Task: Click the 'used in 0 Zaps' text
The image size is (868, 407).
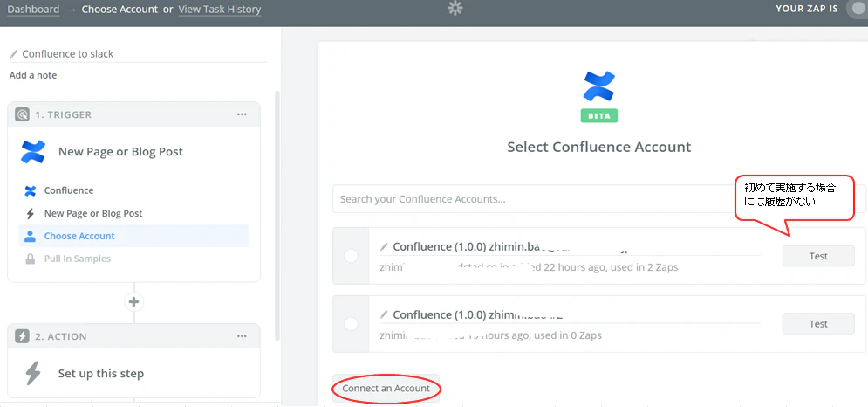Action: pos(567,335)
